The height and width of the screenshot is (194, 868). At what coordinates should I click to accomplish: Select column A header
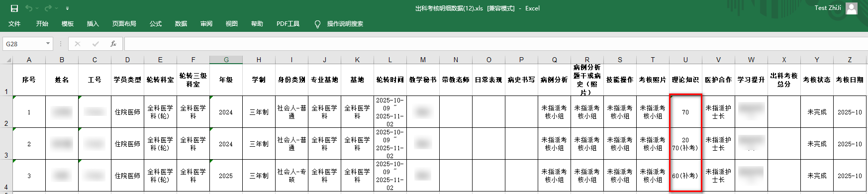[29, 60]
